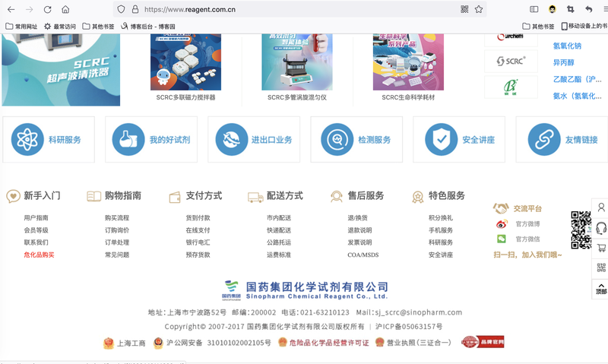The height and width of the screenshot is (364, 608).
Task: Open the QR code icon in address bar
Action: pyautogui.click(x=464, y=9)
